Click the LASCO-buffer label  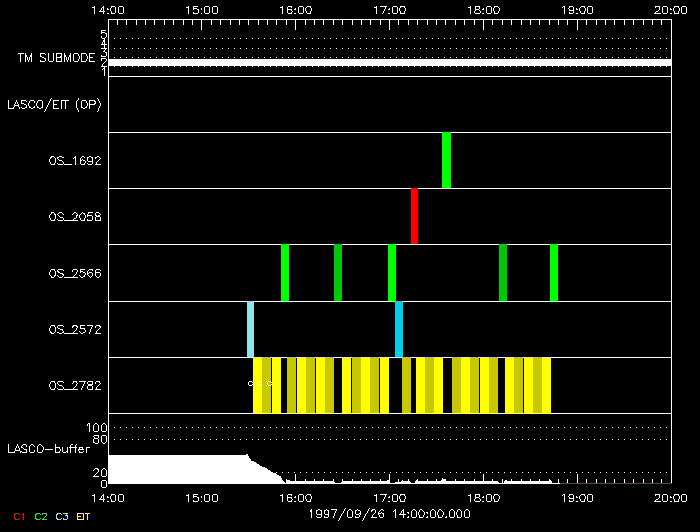click(x=50, y=449)
